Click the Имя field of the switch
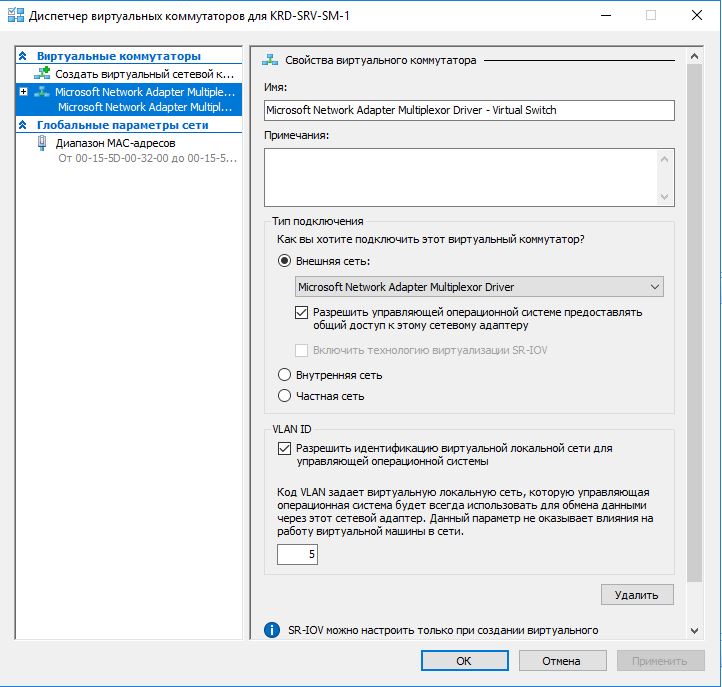Screen dimensions: 722x687 click(x=469, y=111)
